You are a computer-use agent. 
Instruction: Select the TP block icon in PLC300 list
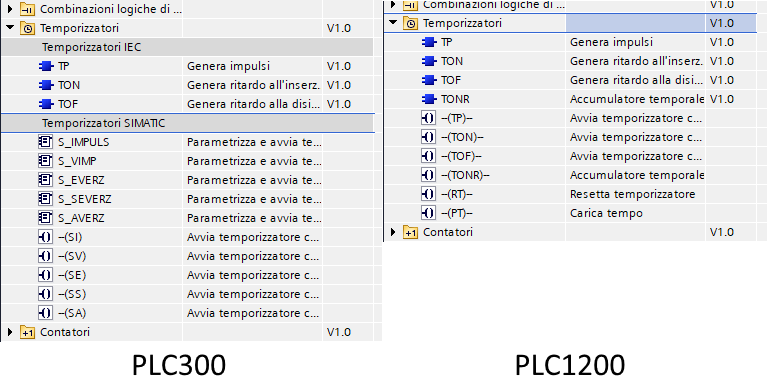[46, 66]
